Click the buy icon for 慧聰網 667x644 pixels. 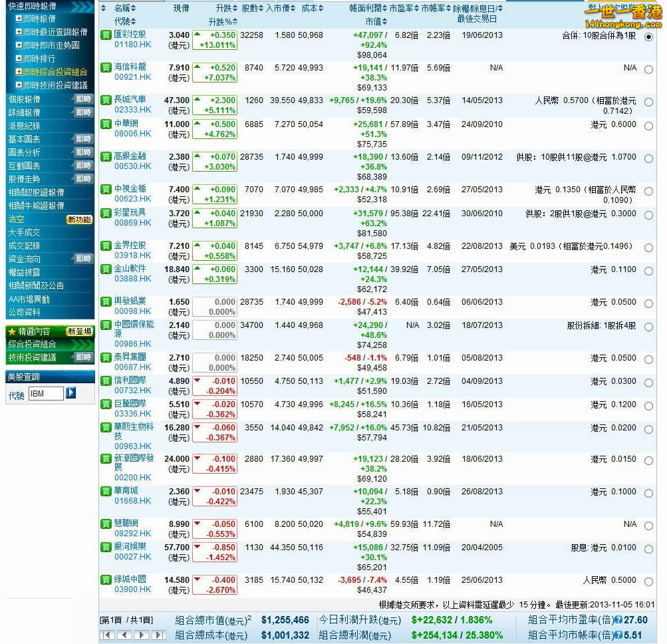coord(106,524)
